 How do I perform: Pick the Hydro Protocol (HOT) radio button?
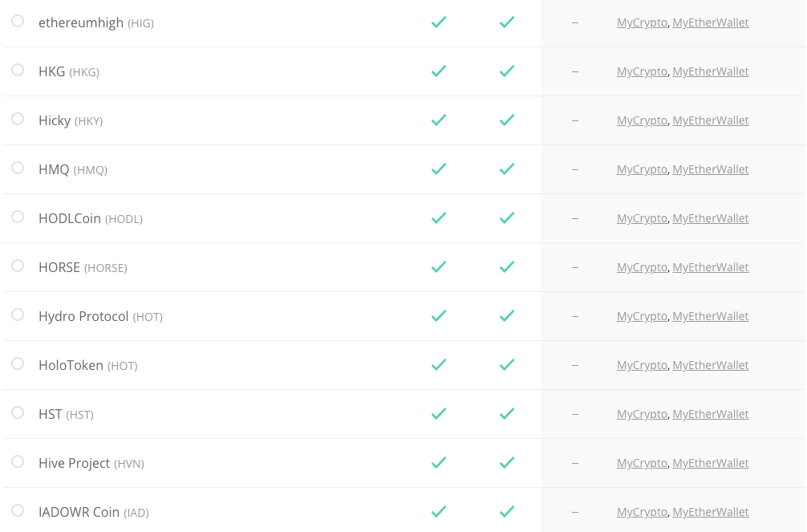point(18,315)
